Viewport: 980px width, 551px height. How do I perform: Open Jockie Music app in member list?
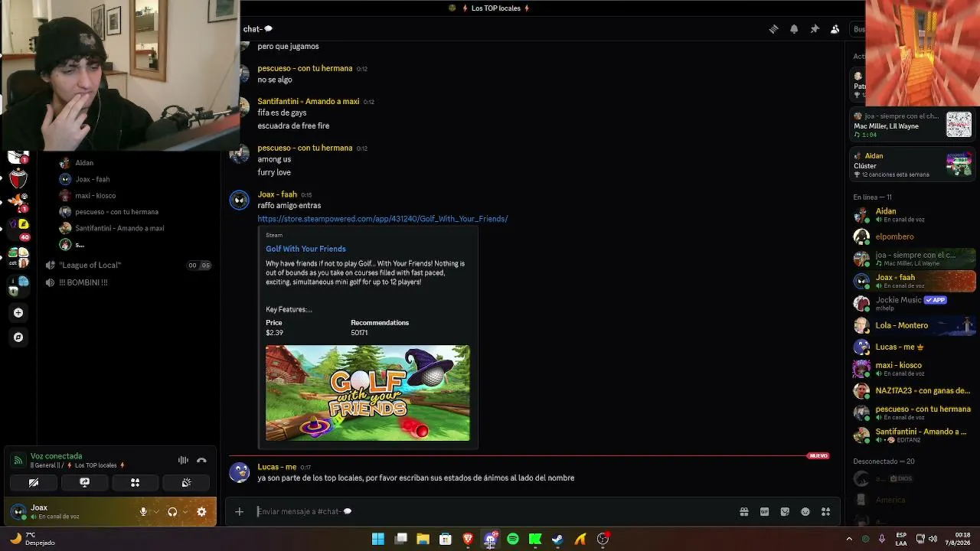coord(914,303)
